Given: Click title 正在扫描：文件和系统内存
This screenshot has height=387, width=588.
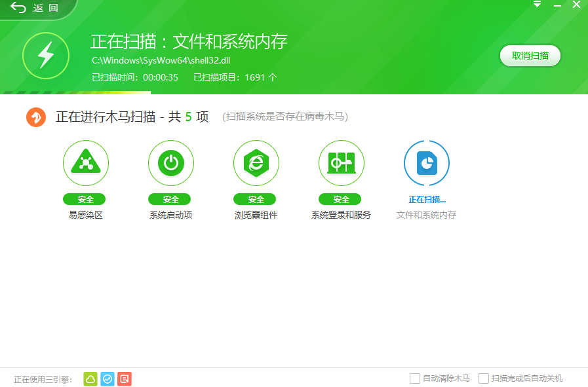Looking at the screenshot, I should pos(189,41).
